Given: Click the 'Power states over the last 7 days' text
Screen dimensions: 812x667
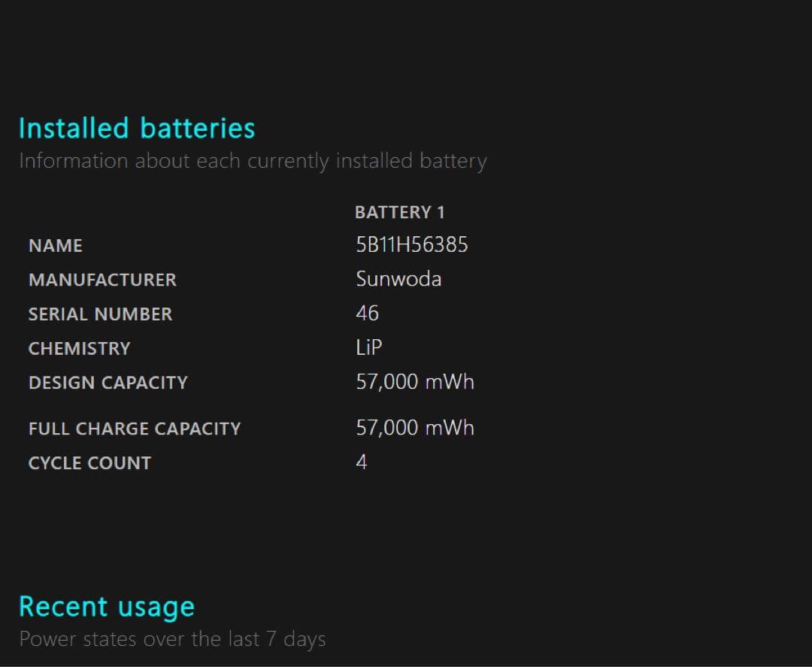Looking at the screenshot, I should click(172, 639).
